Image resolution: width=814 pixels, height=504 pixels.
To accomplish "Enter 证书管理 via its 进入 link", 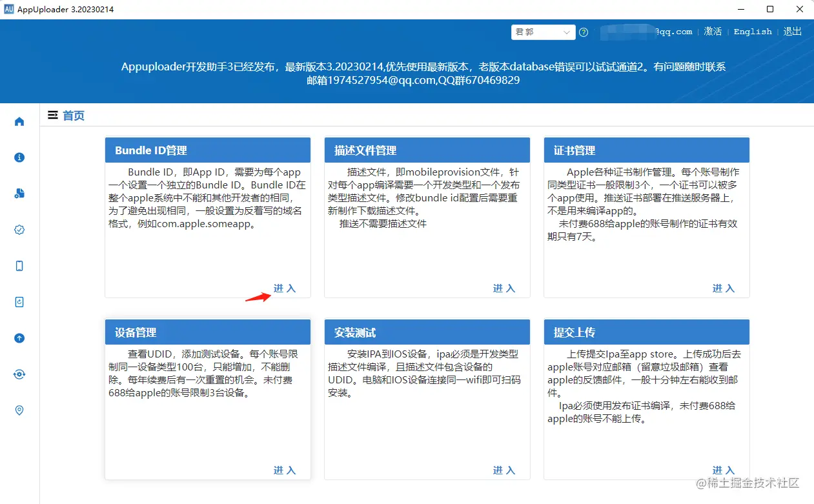I will point(724,288).
